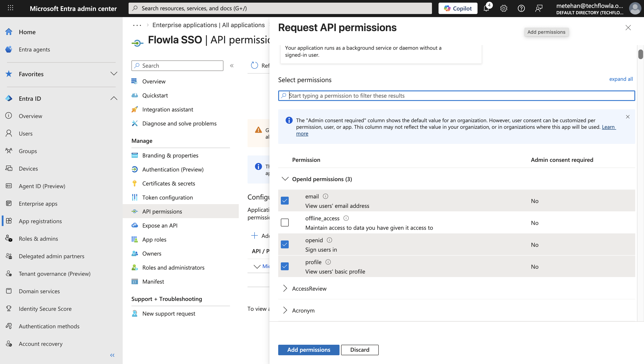The width and height of the screenshot is (644, 364).
Task: Click the info icon beside email permission
Action: tap(325, 196)
